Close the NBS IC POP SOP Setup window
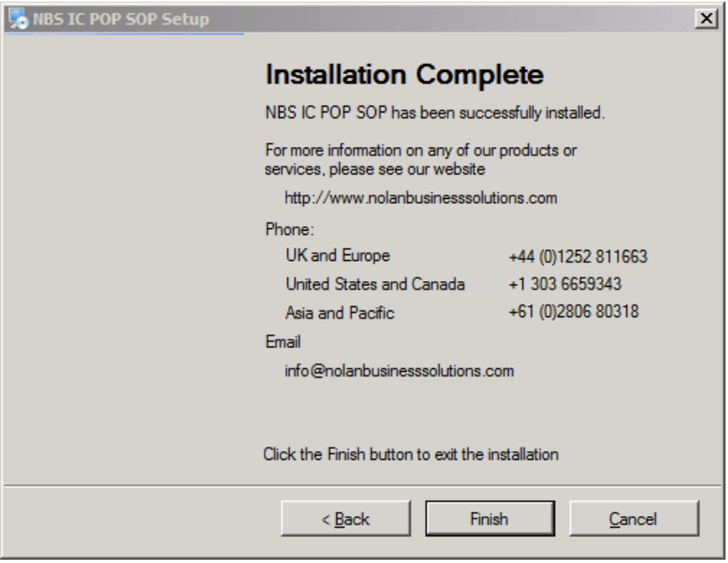Screen dimensions: 728x563 tap(706, 18)
